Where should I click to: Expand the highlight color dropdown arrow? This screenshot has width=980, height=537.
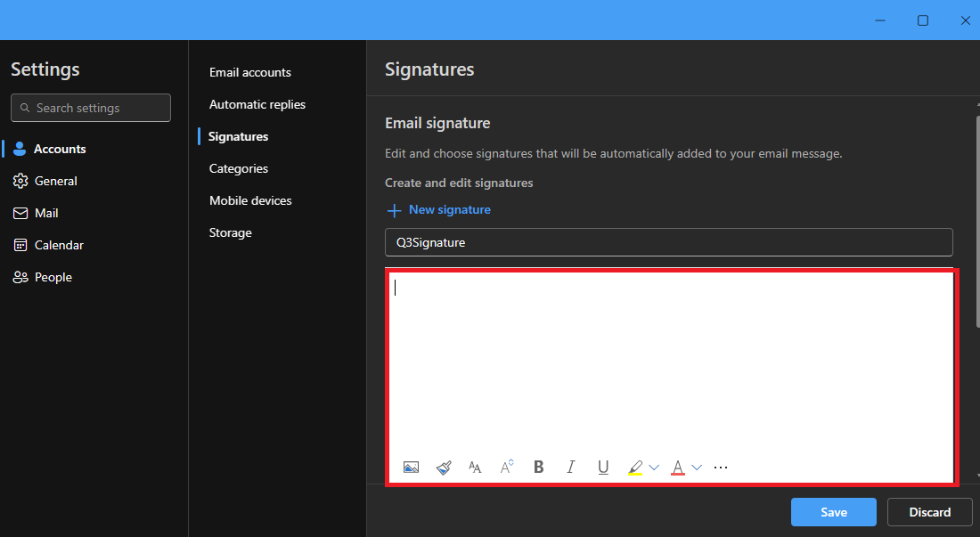click(x=654, y=468)
